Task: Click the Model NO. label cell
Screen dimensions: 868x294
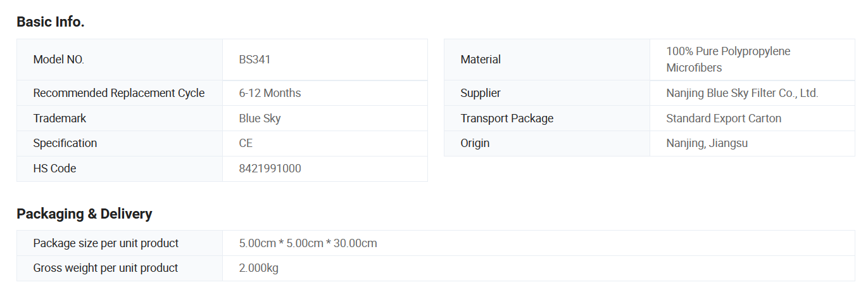Action: pos(120,60)
